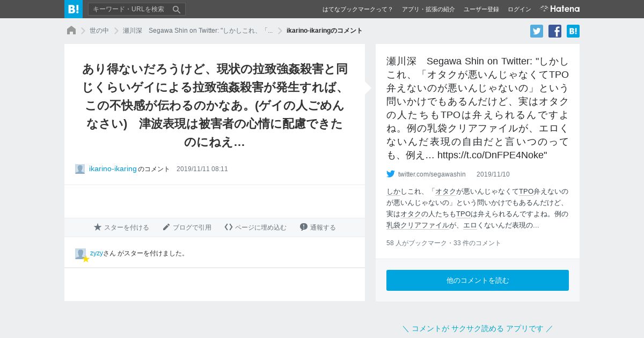
Task: Share this comment on Facebook
Action: [x=555, y=31]
